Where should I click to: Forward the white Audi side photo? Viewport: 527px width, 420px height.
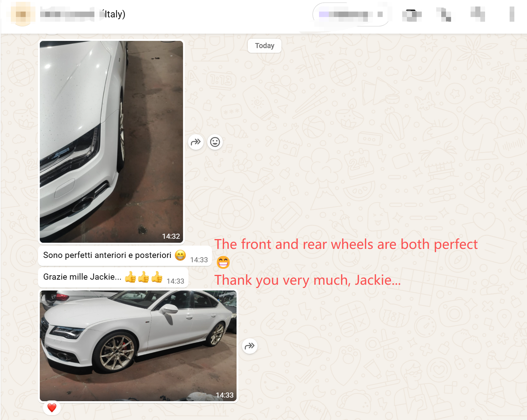pos(250,346)
